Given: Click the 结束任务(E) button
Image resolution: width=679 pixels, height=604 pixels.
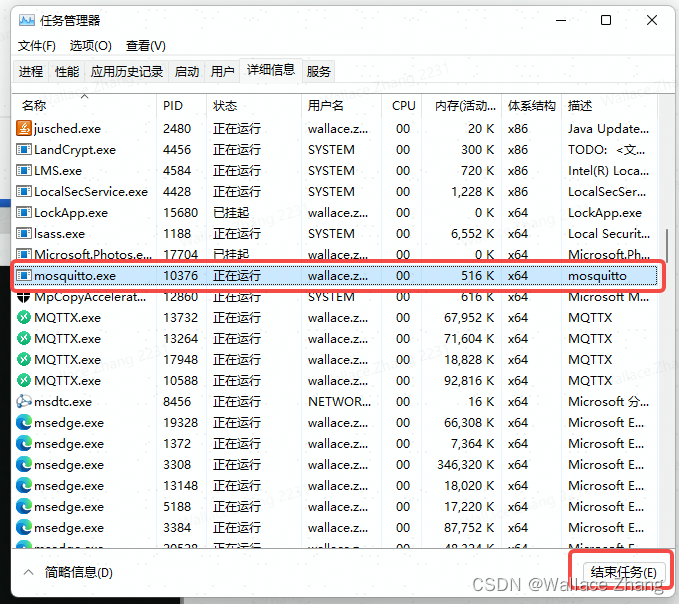Looking at the screenshot, I should pyautogui.click(x=624, y=572).
